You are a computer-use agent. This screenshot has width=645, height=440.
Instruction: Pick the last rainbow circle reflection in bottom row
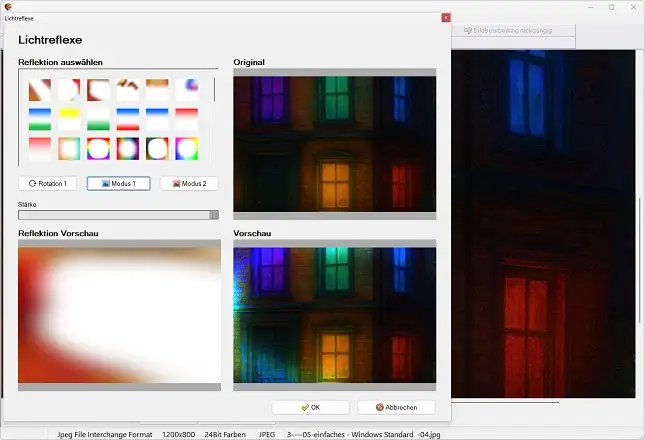click(187, 149)
